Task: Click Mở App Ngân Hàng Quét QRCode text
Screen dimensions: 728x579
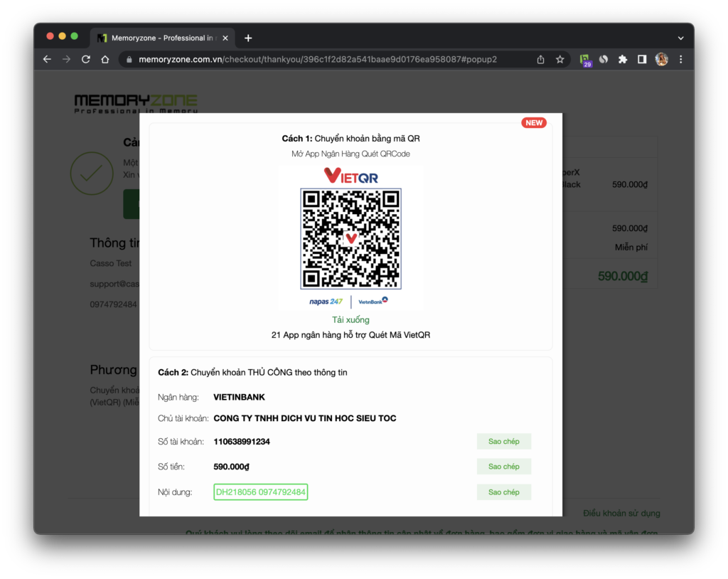Action: coord(350,154)
